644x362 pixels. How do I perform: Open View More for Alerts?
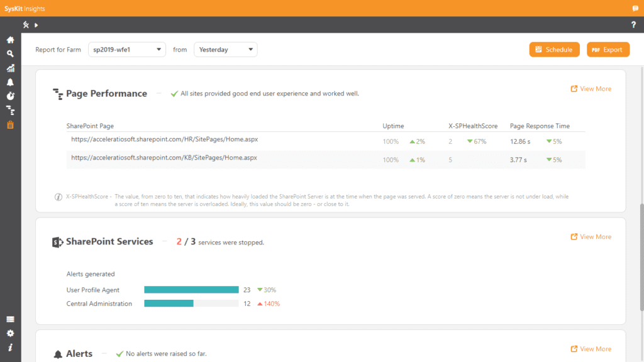[x=591, y=349]
